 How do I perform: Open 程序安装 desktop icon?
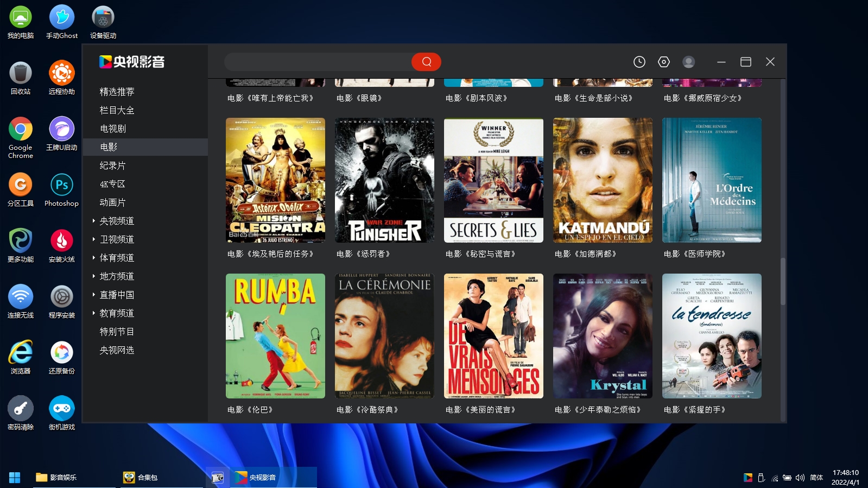point(62,302)
